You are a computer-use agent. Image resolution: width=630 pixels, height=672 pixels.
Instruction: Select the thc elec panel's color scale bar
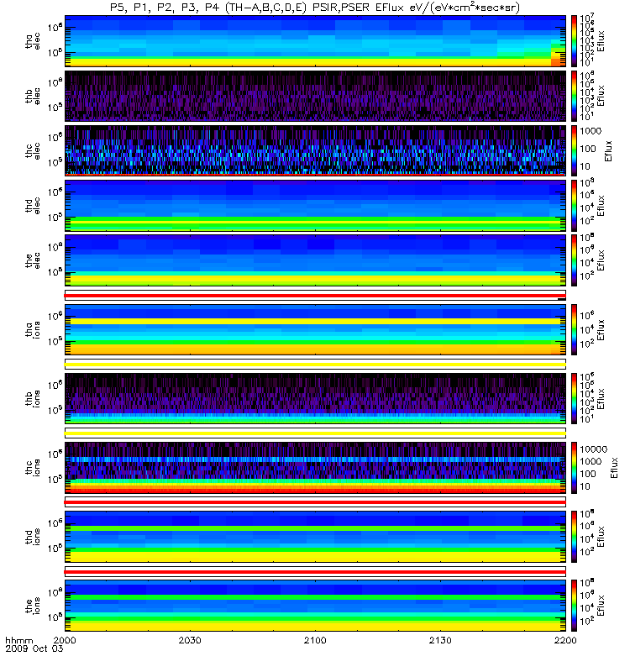click(574, 151)
